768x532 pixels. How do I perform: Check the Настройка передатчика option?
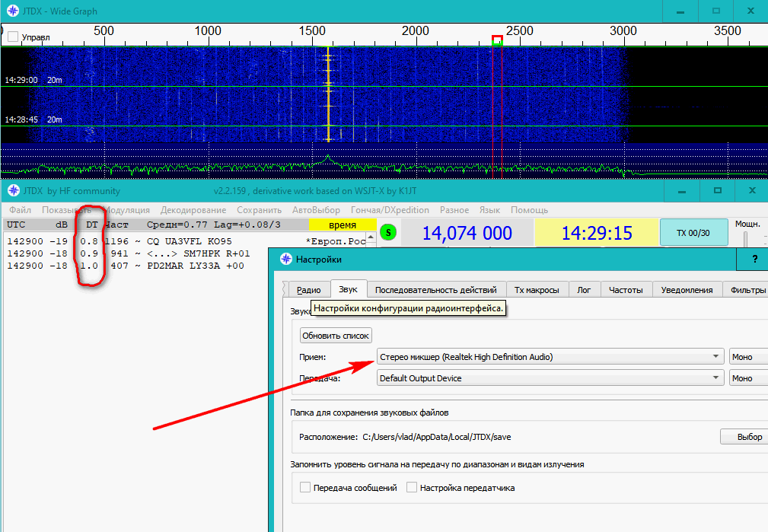tap(412, 488)
